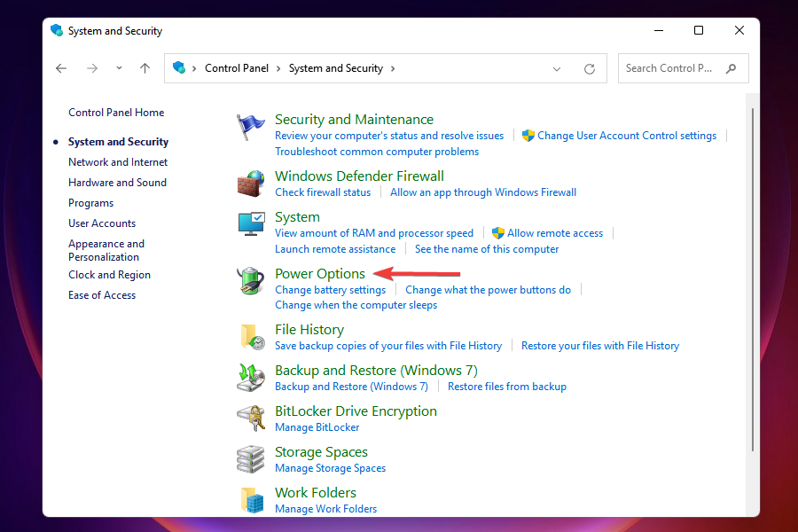The width and height of the screenshot is (798, 532).
Task: Click Change what the power buttons do
Action: [488, 290]
